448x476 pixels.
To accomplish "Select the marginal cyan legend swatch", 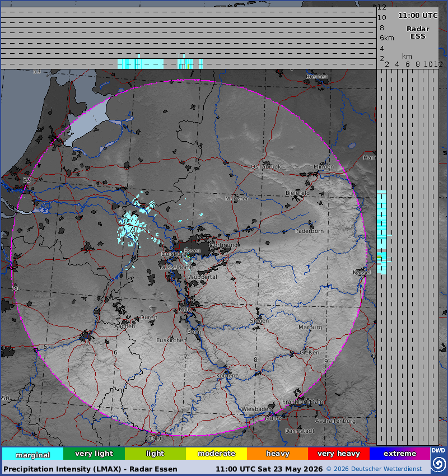I will [x=33, y=454].
